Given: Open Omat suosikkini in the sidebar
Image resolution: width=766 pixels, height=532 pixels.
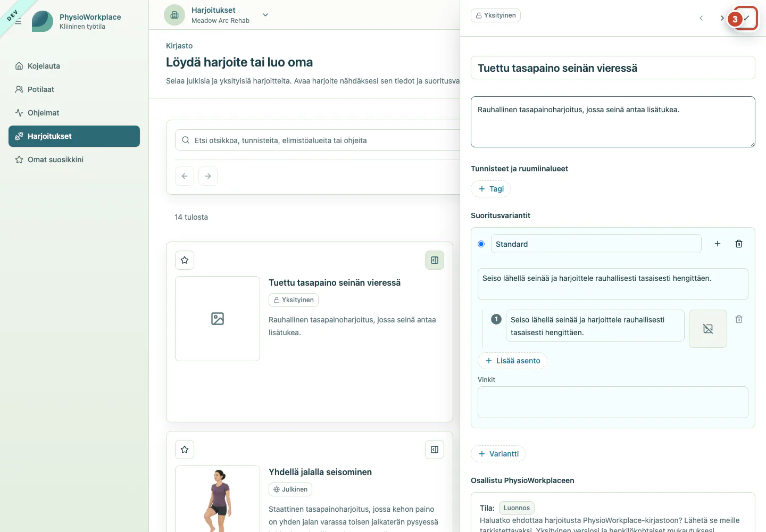Looking at the screenshot, I should pyautogui.click(x=74, y=160).
